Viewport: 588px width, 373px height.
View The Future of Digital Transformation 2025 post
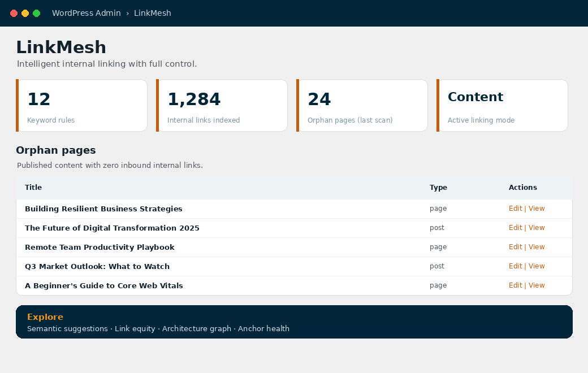tap(537, 228)
